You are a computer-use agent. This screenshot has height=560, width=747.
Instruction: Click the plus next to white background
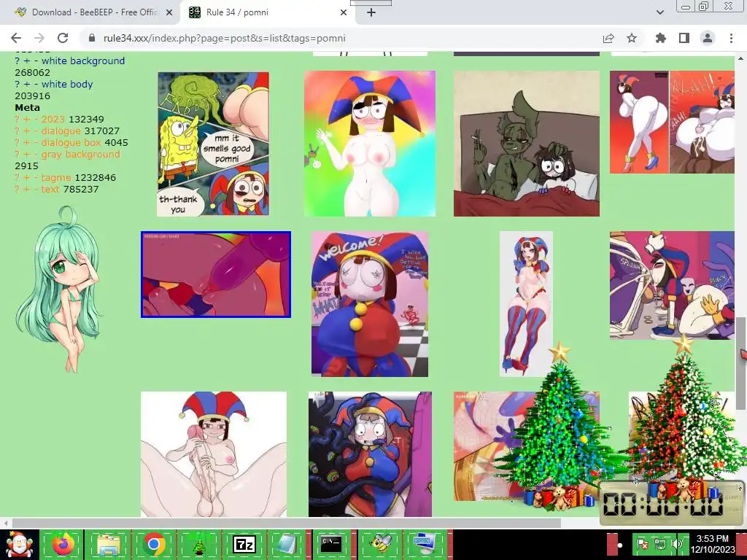[27, 61]
